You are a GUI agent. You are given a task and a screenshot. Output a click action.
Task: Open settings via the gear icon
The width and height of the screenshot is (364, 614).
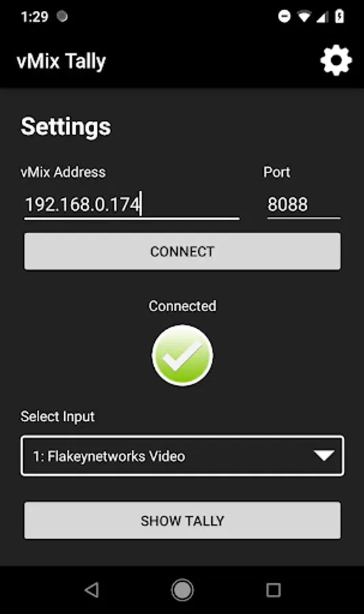(x=336, y=61)
